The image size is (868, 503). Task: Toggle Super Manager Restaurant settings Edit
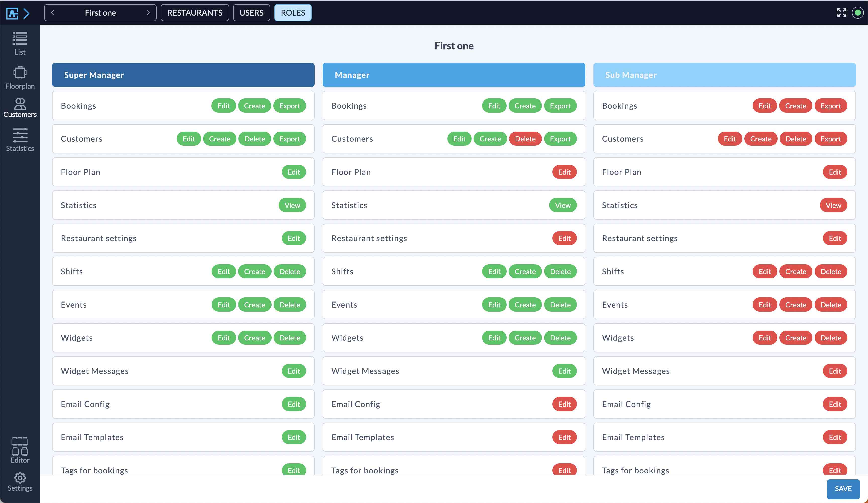294,238
